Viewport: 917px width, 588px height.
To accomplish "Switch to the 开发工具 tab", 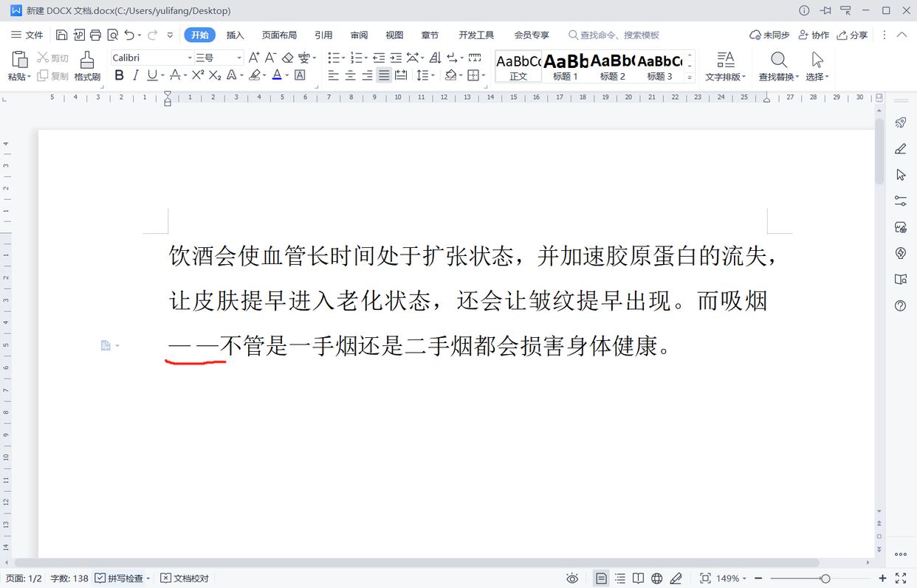I will click(x=476, y=35).
